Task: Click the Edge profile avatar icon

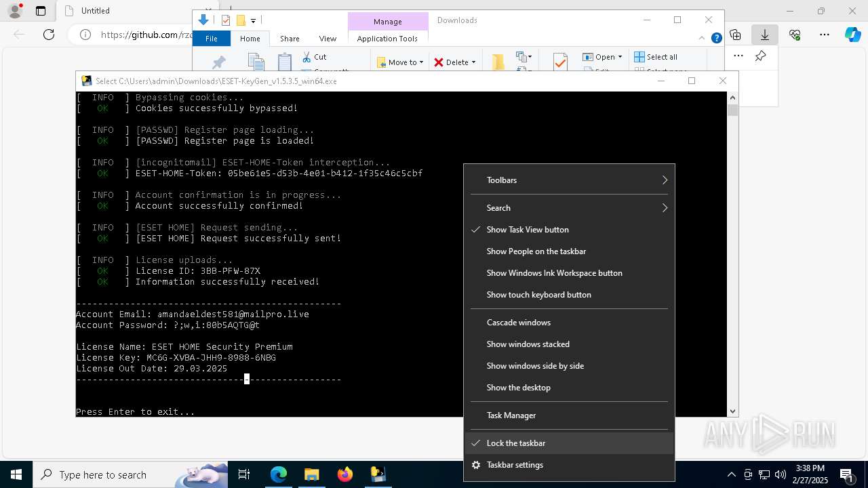Action: click(15, 11)
